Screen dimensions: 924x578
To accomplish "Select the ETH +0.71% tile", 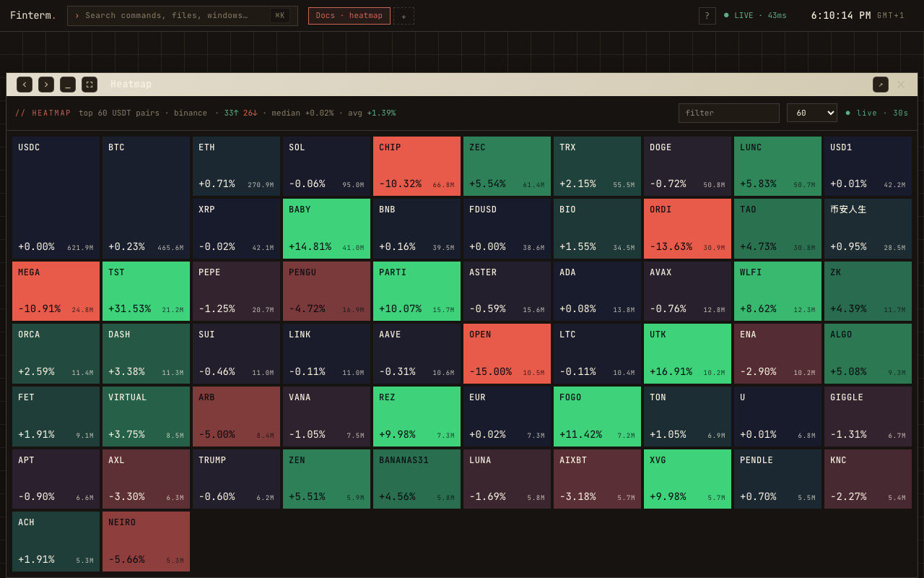I will 236,166.
